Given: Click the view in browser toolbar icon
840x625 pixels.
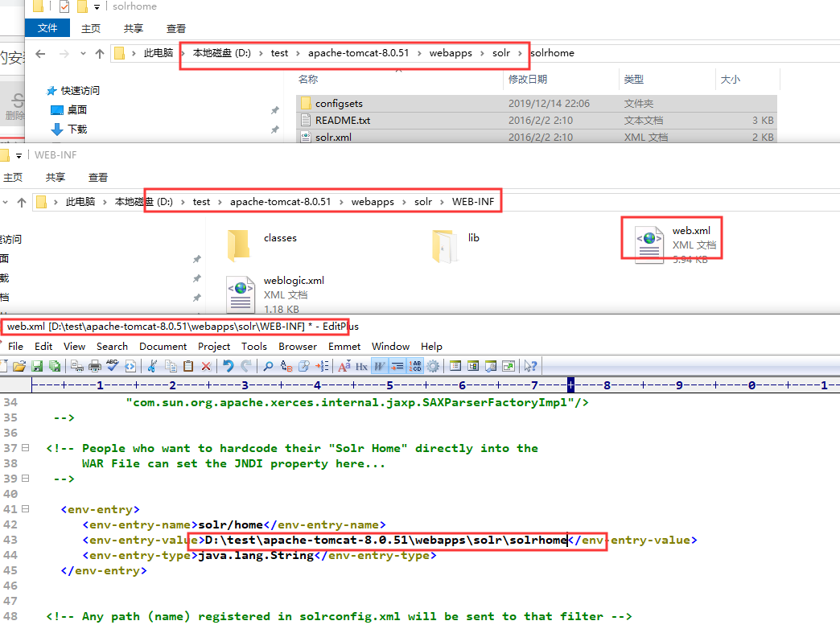Looking at the screenshot, I should [130, 366].
